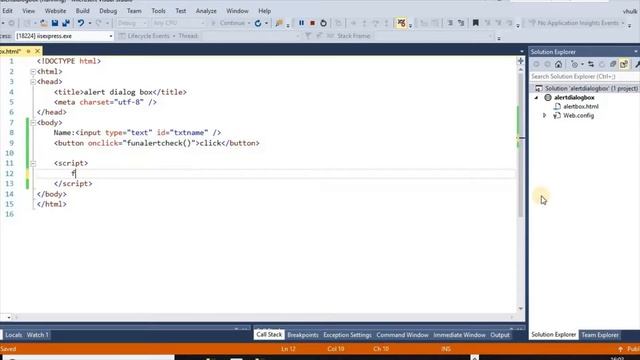Click the Save All toolbar icon
Screen dimensions: 640x360
pos(66,23)
